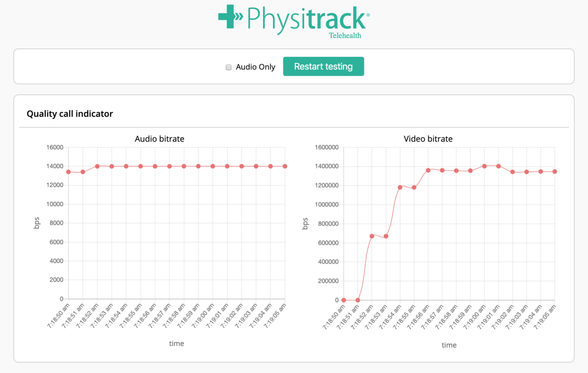Screen dimensions: 588x373
Task: Click the Audio Only label text
Action: pyautogui.click(x=255, y=67)
